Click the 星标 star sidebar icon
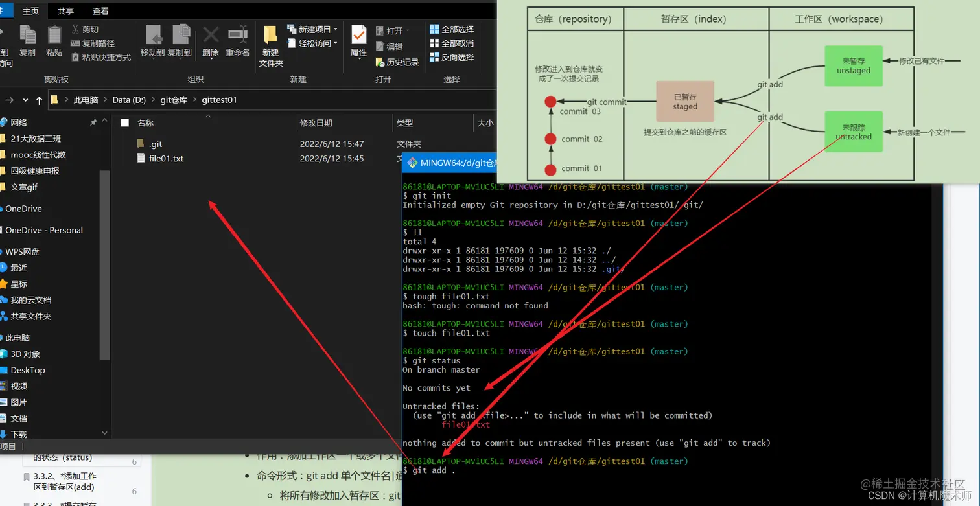980x506 pixels. pyautogui.click(x=3, y=284)
